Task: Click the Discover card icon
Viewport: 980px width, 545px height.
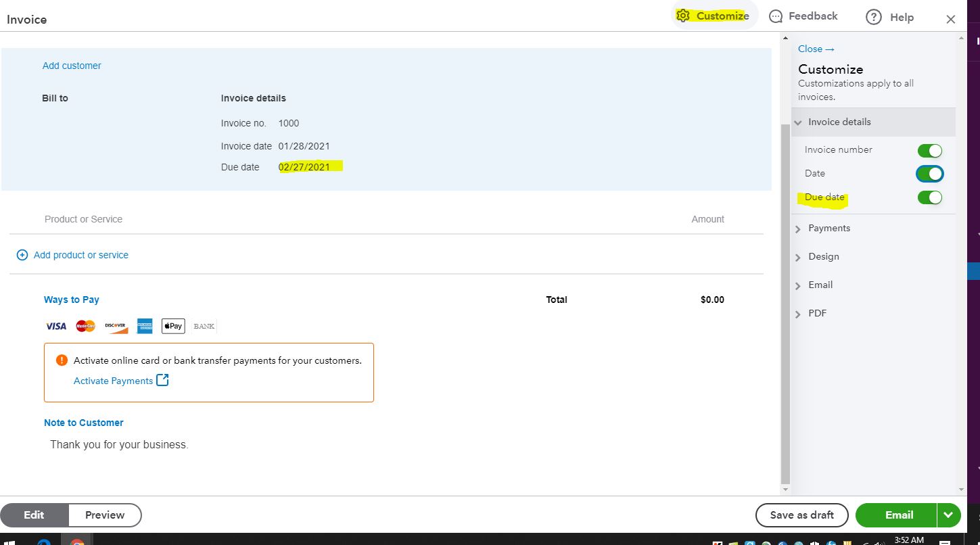Action: tap(116, 326)
